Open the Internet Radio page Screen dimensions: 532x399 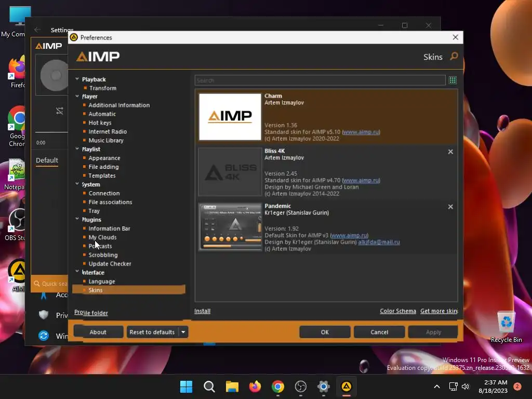click(108, 131)
